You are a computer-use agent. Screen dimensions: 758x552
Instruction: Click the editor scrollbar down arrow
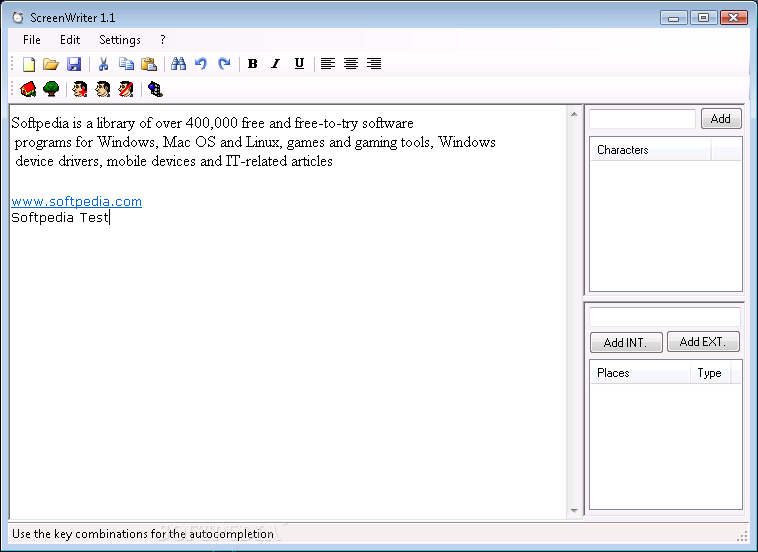[574, 510]
